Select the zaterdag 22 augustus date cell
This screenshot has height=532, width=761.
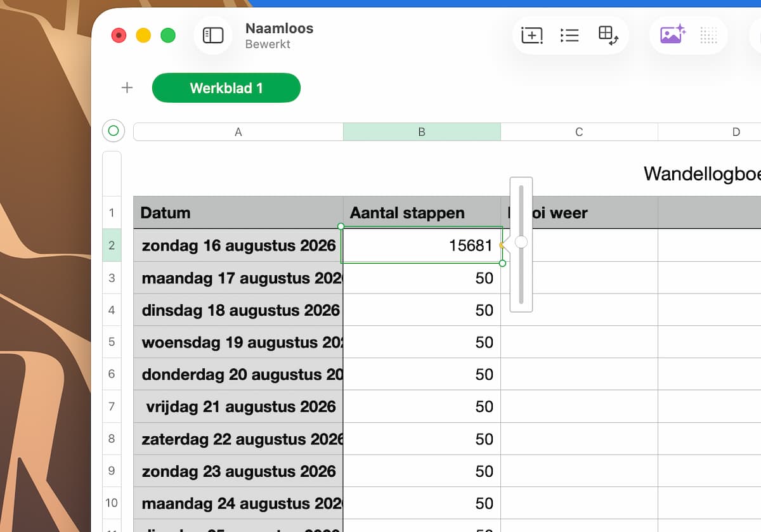[x=238, y=438]
